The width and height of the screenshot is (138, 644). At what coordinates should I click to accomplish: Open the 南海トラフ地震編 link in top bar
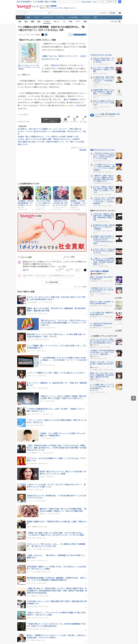[x=50, y=2]
